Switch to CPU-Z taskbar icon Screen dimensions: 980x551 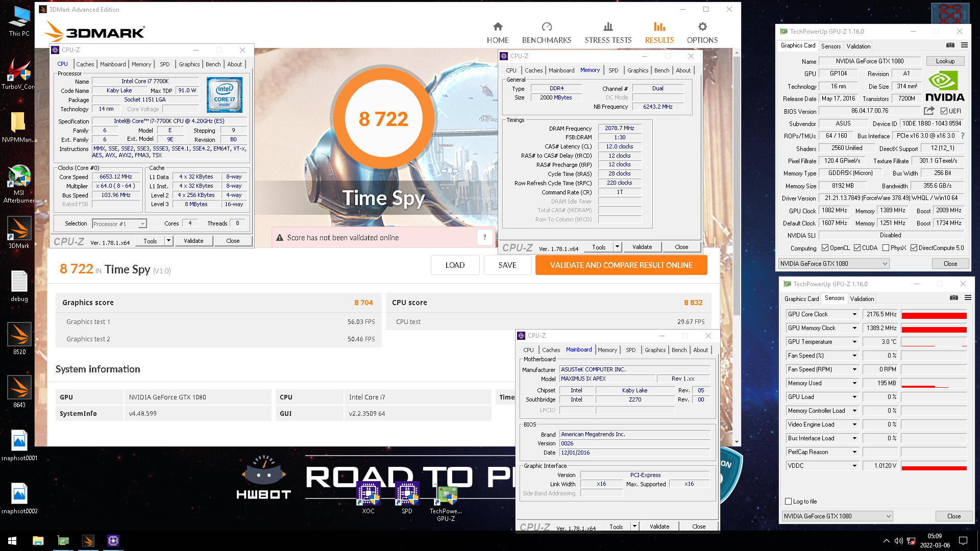click(113, 541)
